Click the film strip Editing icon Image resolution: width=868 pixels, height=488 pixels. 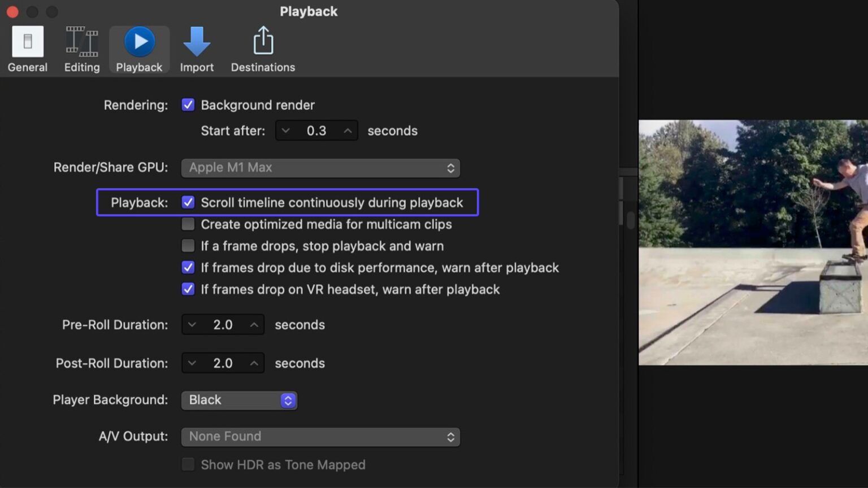click(81, 40)
